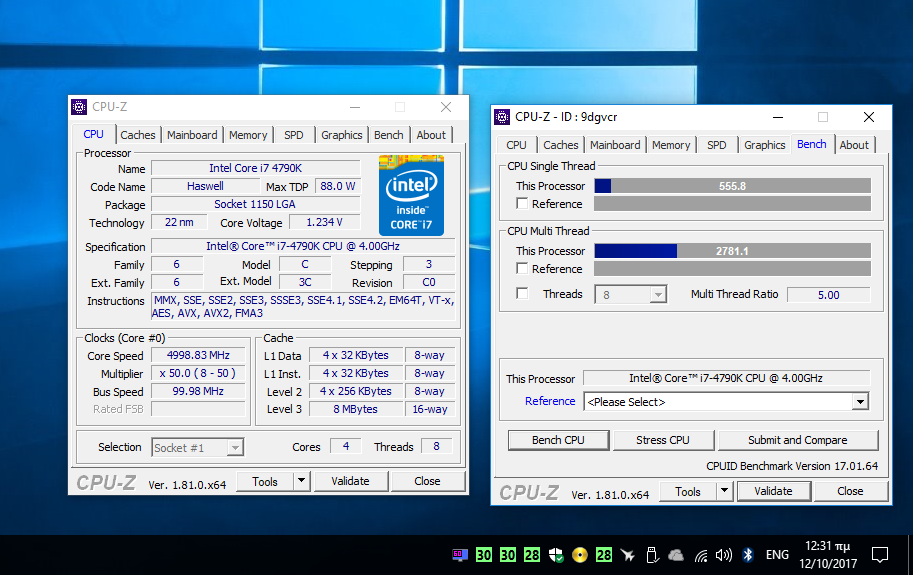The width and height of the screenshot is (913, 575).
Task: Click Tools button in 9dgvcr window
Action: [688, 491]
